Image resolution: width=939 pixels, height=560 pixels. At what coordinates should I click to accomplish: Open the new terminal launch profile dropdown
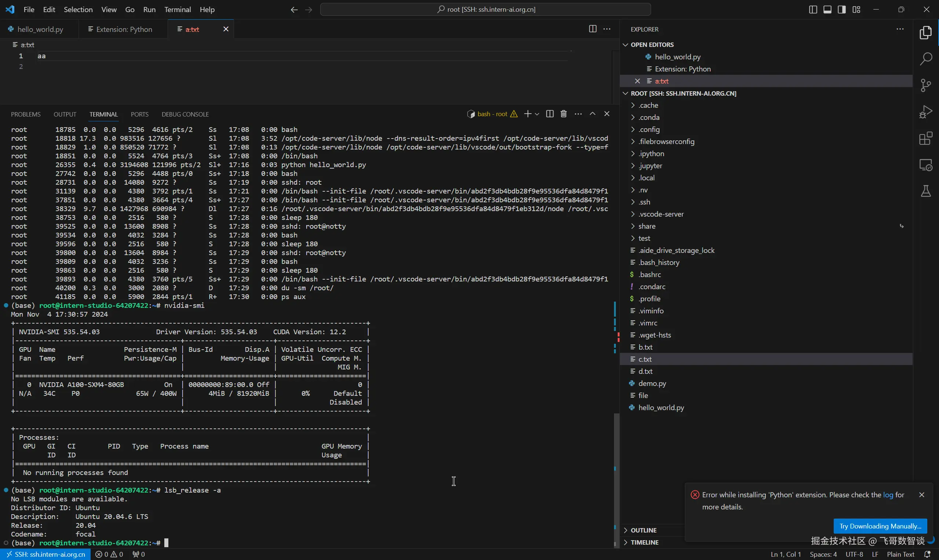pos(537,114)
